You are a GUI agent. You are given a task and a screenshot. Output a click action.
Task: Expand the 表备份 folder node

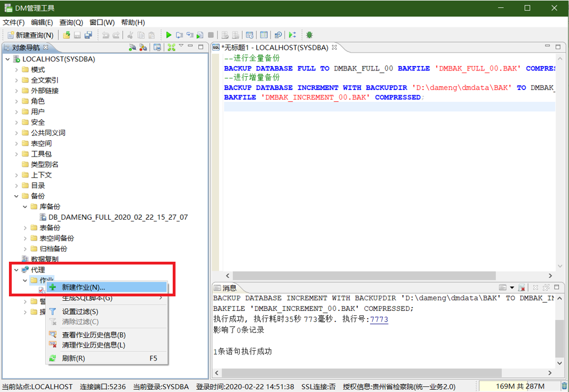coord(25,228)
